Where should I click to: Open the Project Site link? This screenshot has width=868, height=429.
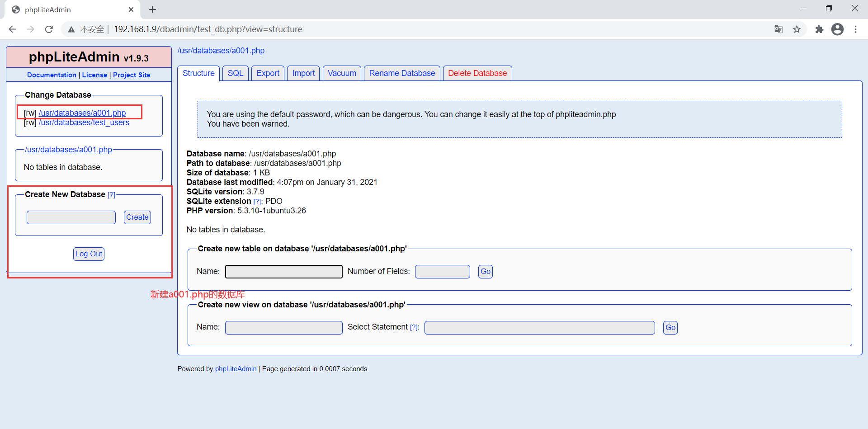[x=132, y=75]
